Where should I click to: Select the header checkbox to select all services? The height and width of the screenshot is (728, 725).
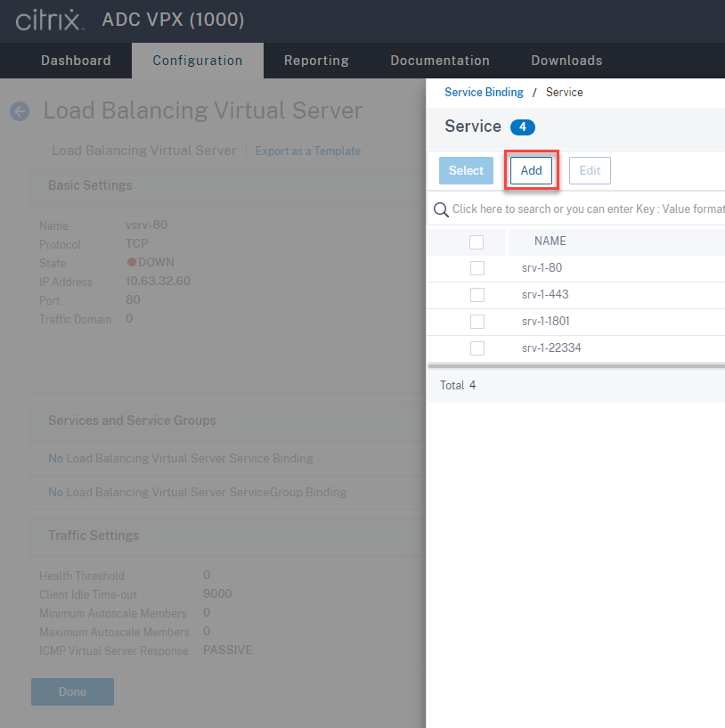coord(477,241)
